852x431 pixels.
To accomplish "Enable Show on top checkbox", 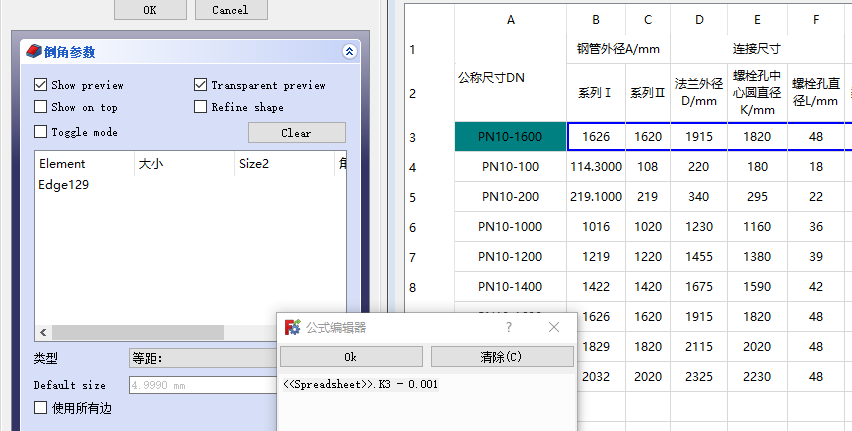I will click(x=41, y=107).
